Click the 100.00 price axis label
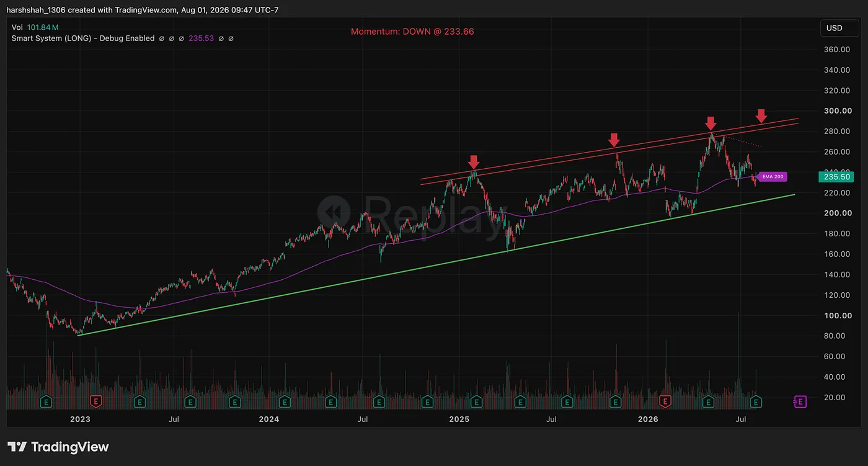 tap(837, 315)
